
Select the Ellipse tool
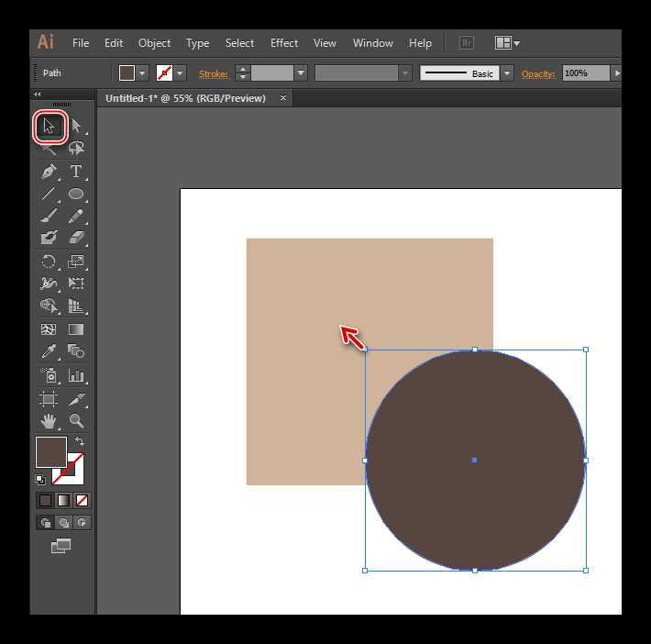tap(76, 194)
